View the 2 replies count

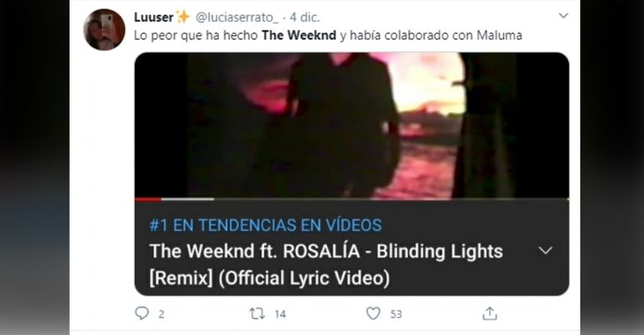coord(161,315)
